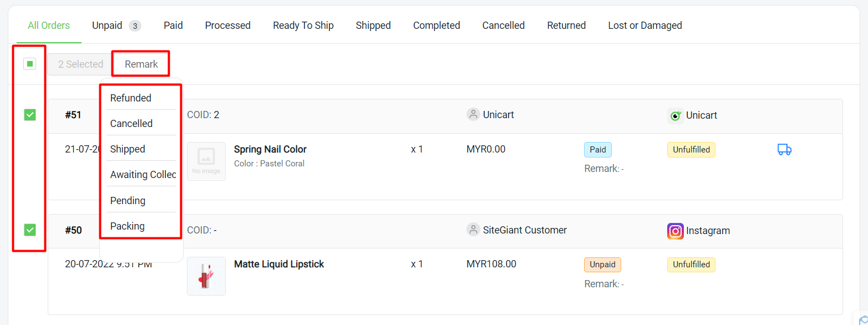Viewport: 868px width, 325px height.
Task: Open the Lost or Damaged tab
Action: point(644,25)
